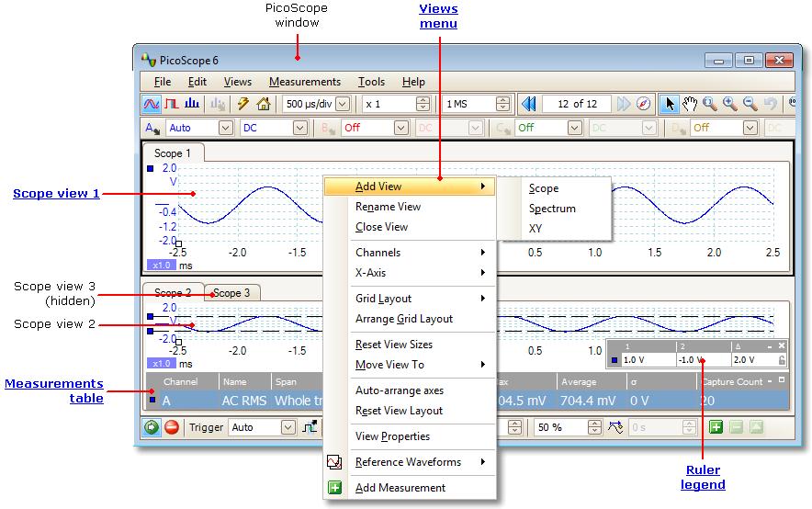Open the Measurements menu
Screen dimensions: 812x509
tap(305, 82)
